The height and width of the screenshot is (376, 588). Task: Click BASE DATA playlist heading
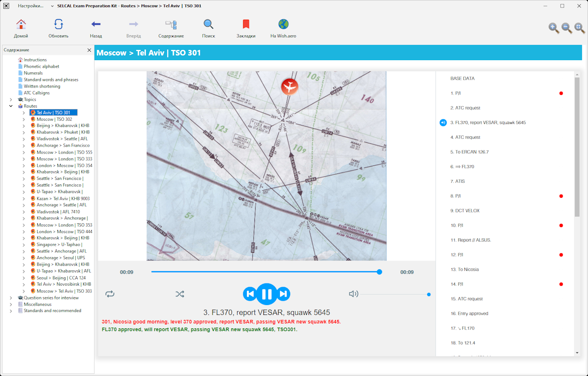(x=462, y=78)
